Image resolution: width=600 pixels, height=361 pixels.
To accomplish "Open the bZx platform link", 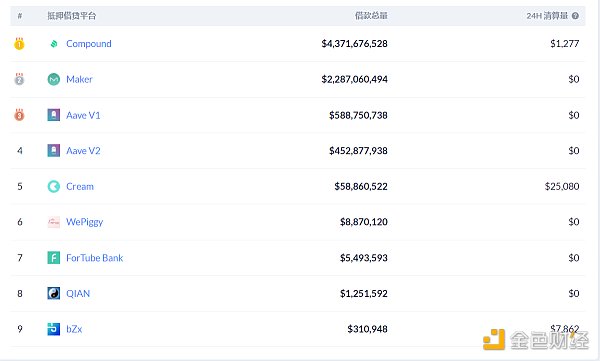I will pos(74,329).
